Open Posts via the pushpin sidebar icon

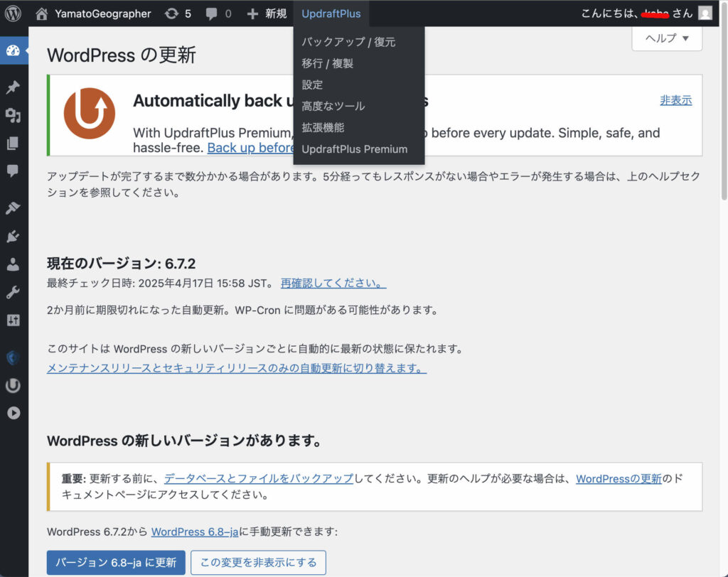pyautogui.click(x=13, y=87)
